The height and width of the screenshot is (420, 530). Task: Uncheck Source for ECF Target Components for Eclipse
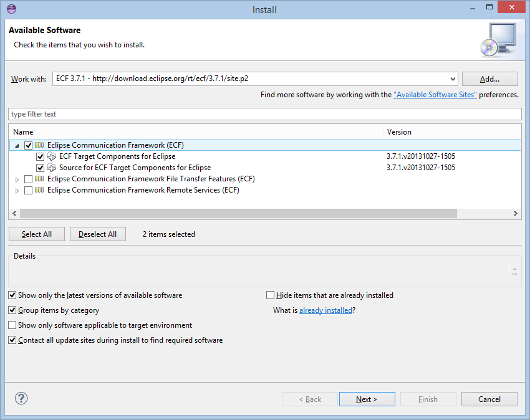(41, 168)
